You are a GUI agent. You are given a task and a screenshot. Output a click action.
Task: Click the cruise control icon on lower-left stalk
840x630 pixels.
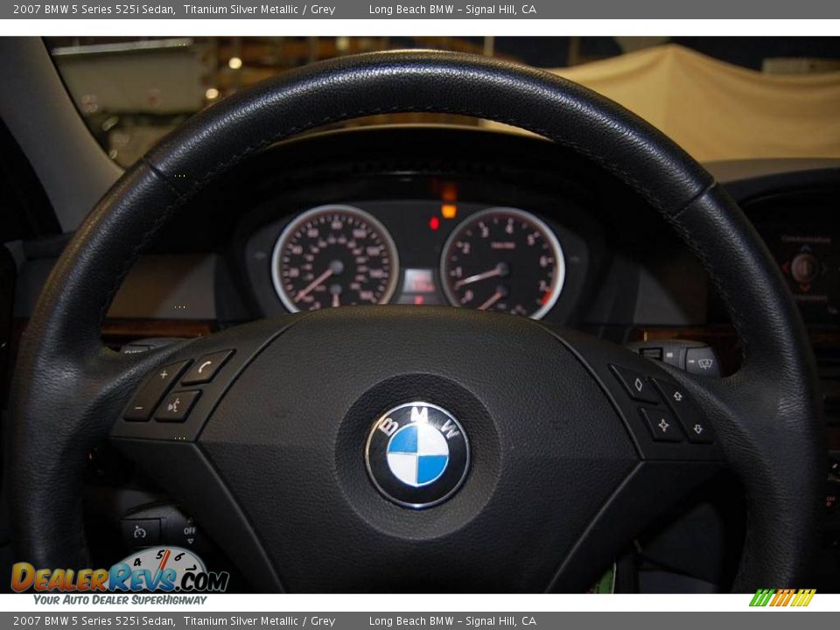pyautogui.click(x=140, y=532)
